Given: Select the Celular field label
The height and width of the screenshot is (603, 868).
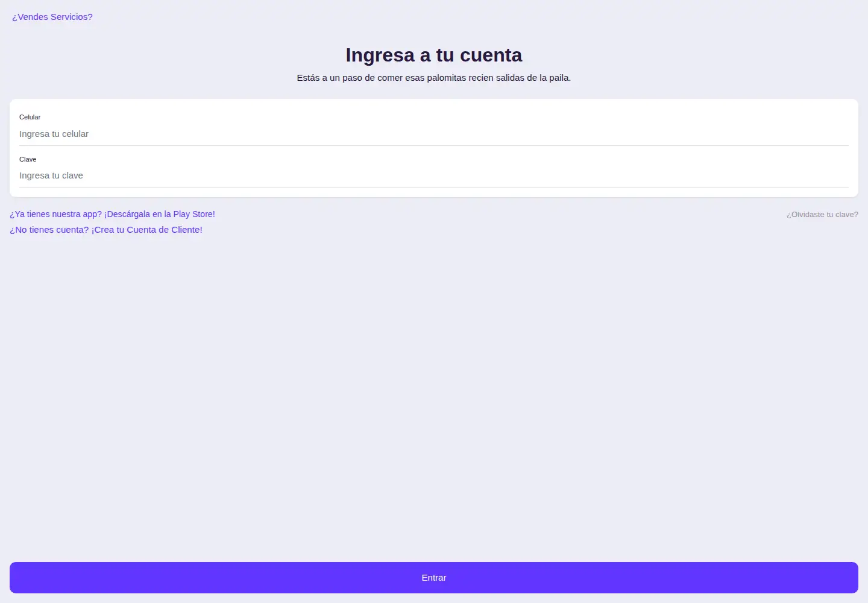Looking at the screenshot, I should click(x=30, y=117).
